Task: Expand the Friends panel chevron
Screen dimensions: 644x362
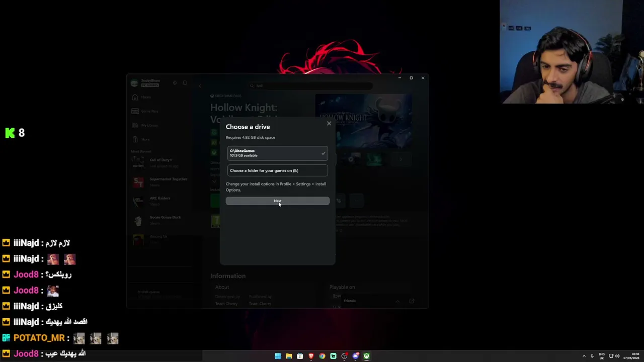Action: tap(397, 301)
